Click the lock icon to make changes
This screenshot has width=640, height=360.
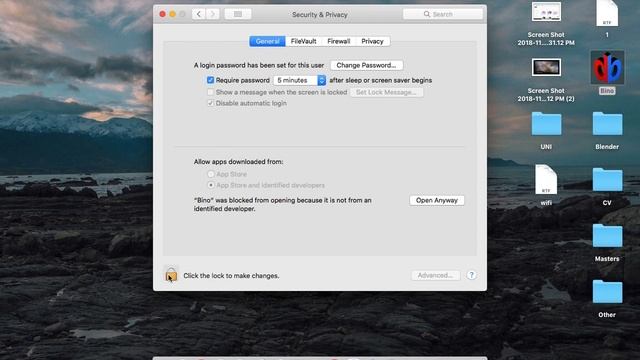pos(171,274)
